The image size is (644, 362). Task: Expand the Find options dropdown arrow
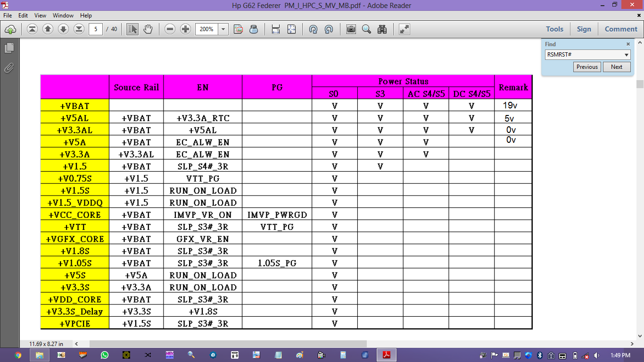627,55
